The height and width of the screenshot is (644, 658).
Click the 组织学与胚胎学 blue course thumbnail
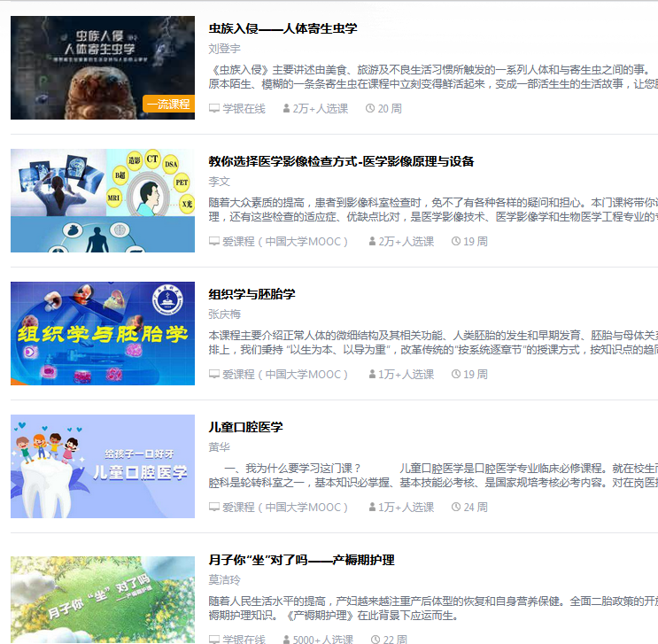pos(103,333)
